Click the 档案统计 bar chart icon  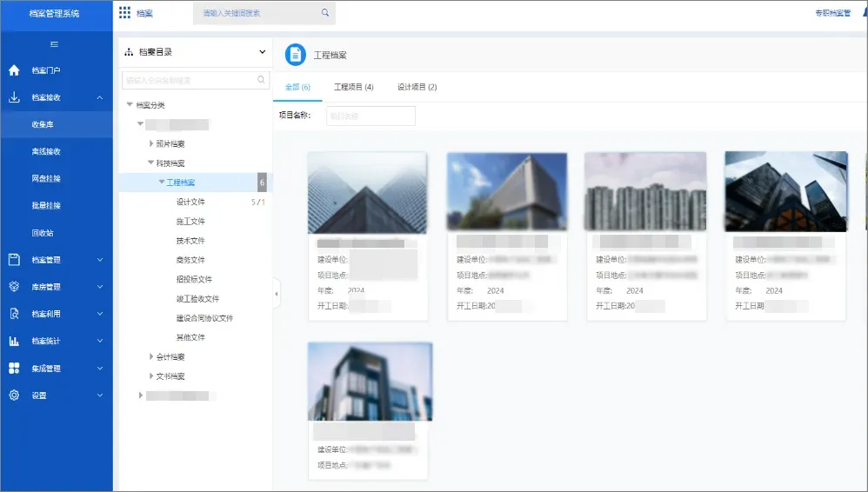tap(15, 341)
